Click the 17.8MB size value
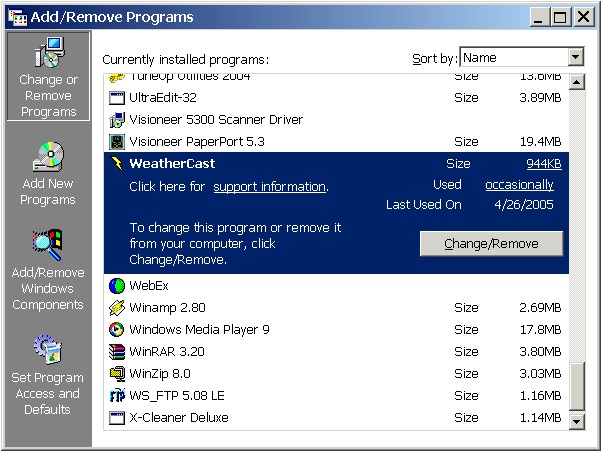Screen dimensions: 601x452 540,330
